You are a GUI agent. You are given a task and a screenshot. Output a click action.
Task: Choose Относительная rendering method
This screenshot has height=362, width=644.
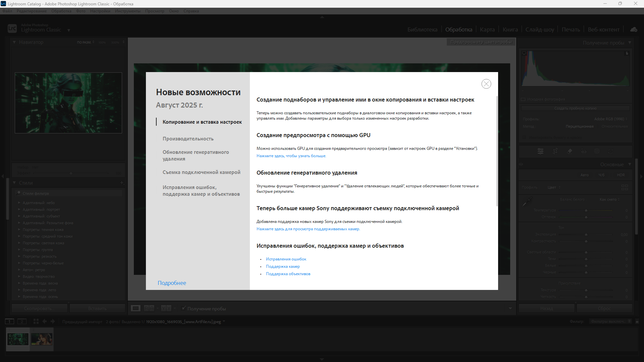click(614, 126)
